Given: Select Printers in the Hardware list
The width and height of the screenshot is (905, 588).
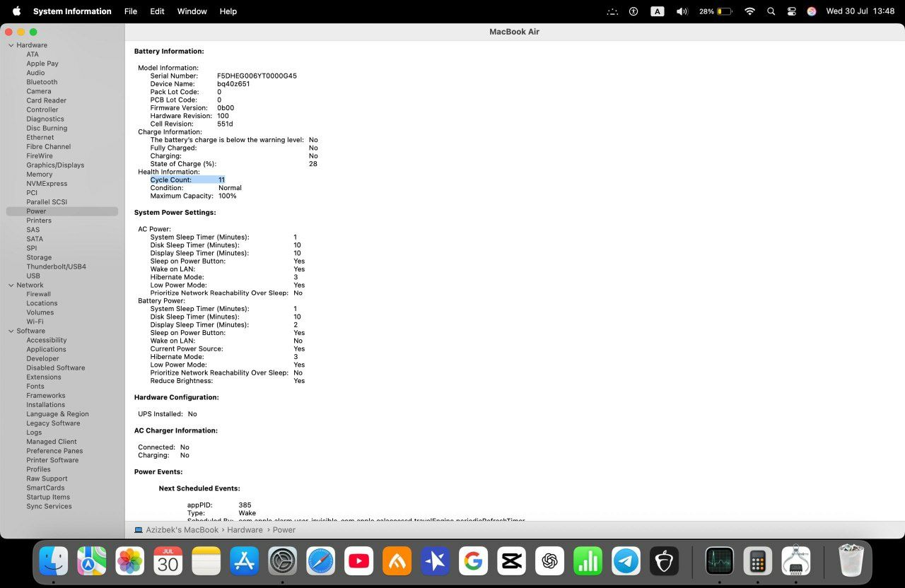Looking at the screenshot, I should (x=39, y=220).
